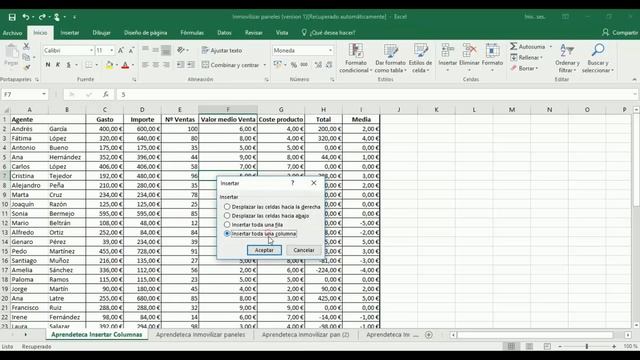Open the font color dropdown arrow
The image size is (640, 360).
[133, 65]
